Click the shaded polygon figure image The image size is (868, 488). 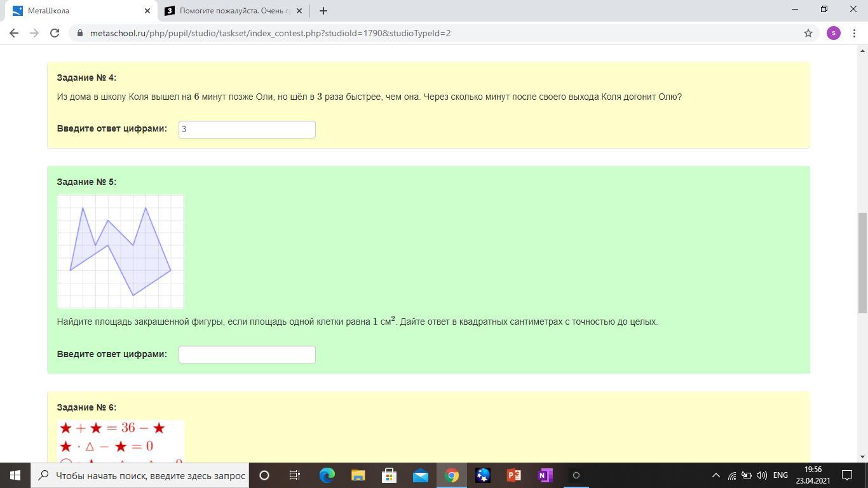(x=121, y=252)
